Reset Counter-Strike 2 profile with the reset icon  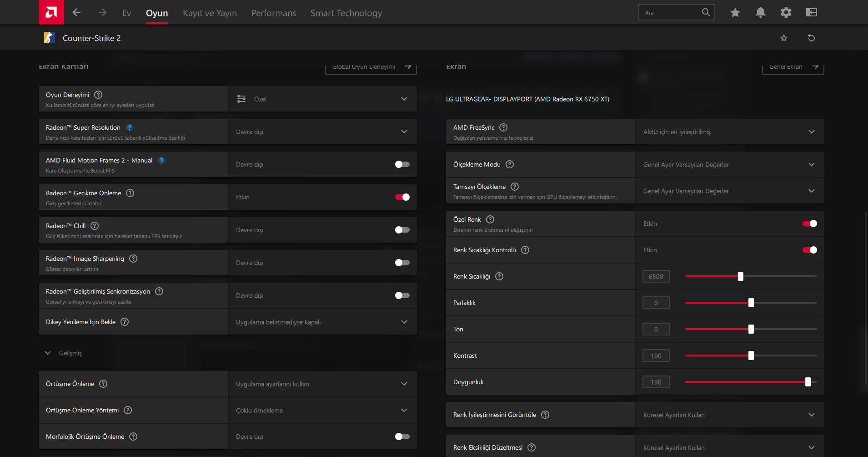click(x=811, y=38)
